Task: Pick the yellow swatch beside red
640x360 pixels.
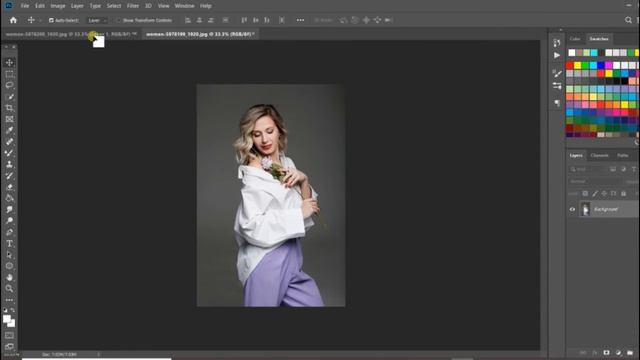Action: [578, 65]
